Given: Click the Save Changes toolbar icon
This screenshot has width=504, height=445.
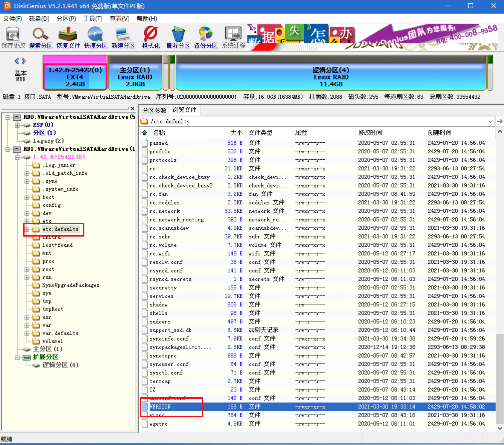Looking at the screenshot, I should pos(13,34).
